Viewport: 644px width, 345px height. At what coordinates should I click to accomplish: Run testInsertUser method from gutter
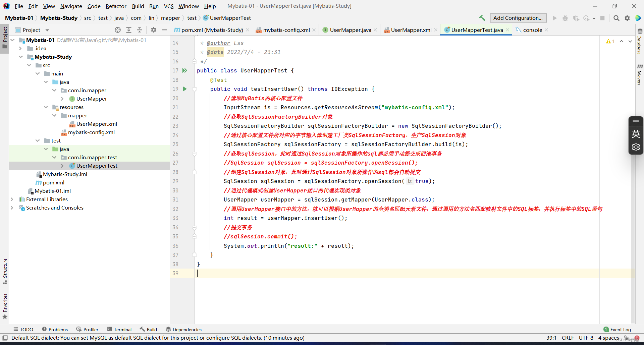[184, 89]
